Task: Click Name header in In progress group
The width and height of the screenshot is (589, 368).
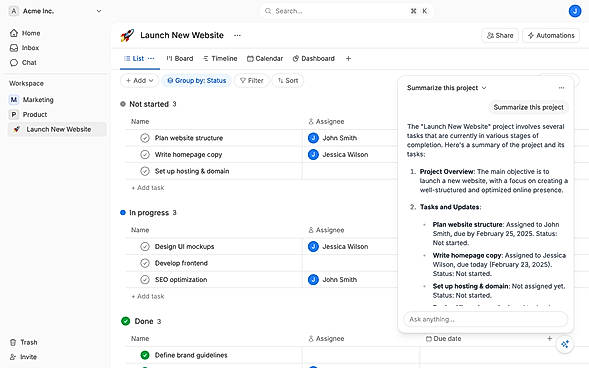Action: click(x=140, y=230)
